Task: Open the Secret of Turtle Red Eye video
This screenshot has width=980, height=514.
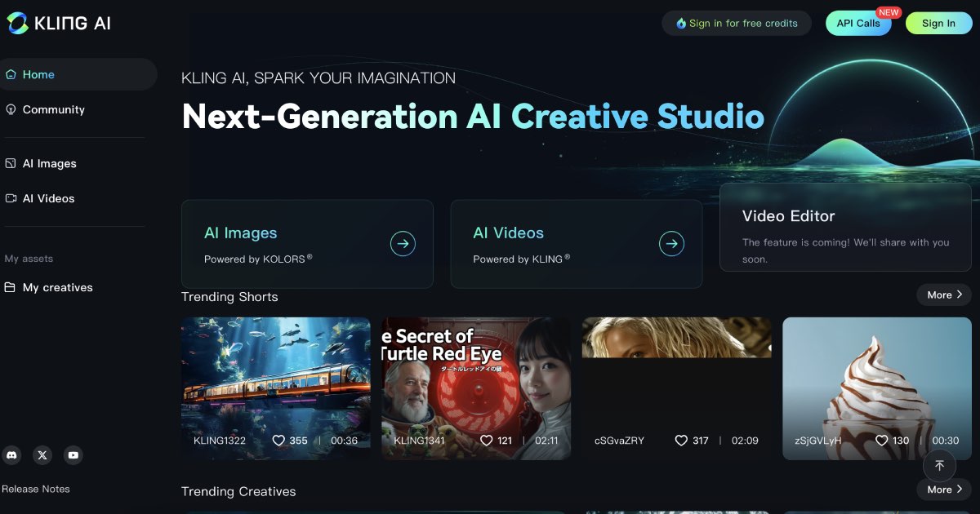Action: tap(476, 388)
